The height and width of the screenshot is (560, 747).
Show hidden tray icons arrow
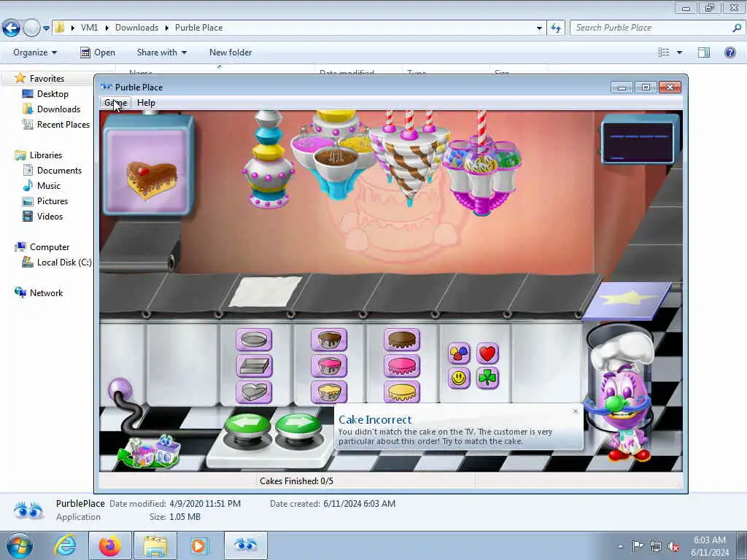coord(620,546)
